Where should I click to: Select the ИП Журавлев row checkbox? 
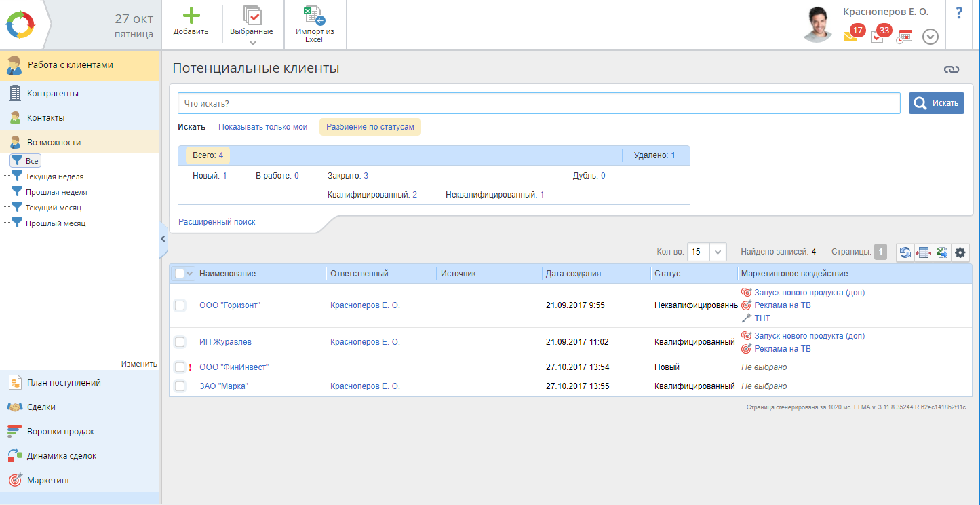pyautogui.click(x=180, y=342)
